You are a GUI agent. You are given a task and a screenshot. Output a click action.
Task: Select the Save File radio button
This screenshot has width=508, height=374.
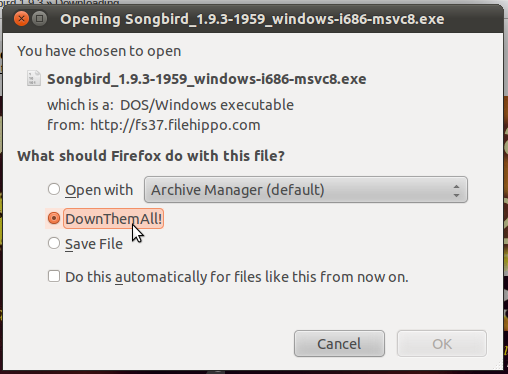click(x=54, y=243)
